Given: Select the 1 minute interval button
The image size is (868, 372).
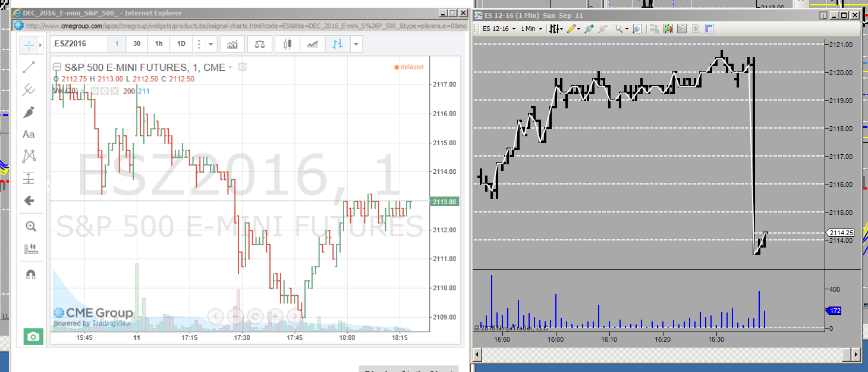Looking at the screenshot, I should pos(117,44).
